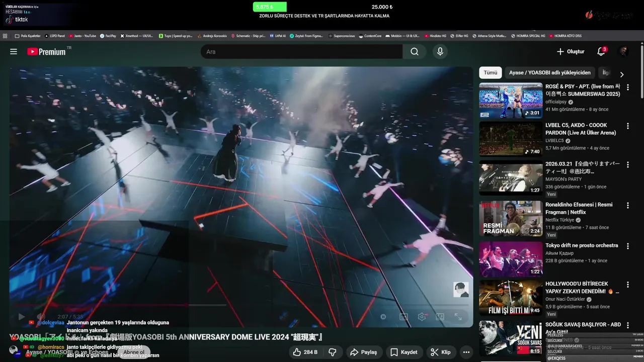Viewport: 644px width, 362px height.
Task: Click the Klip clip button
Action: tap(441, 352)
